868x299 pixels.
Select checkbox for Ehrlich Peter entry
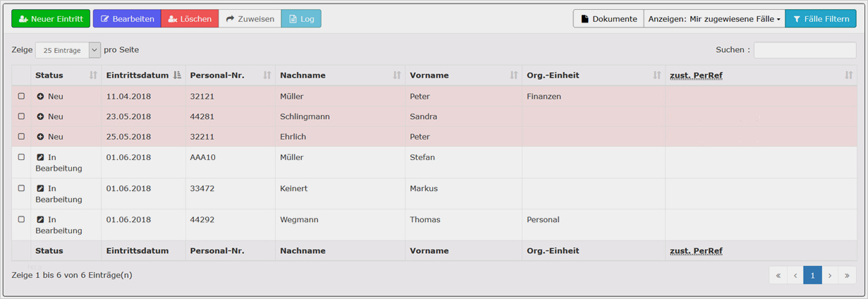pyautogui.click(x=21, y=136)
